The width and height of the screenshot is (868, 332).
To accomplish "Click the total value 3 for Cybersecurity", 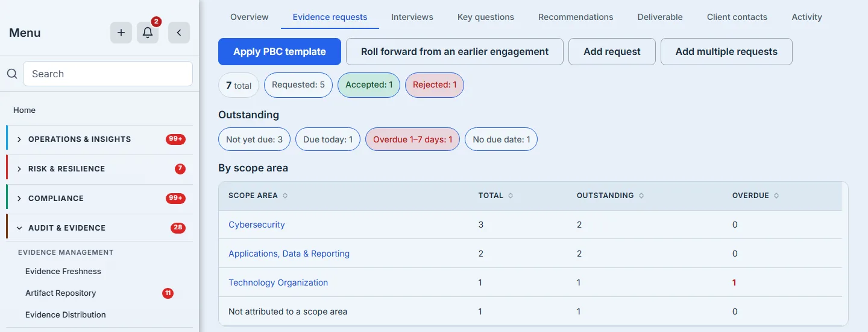I will (x=481, y=225).
